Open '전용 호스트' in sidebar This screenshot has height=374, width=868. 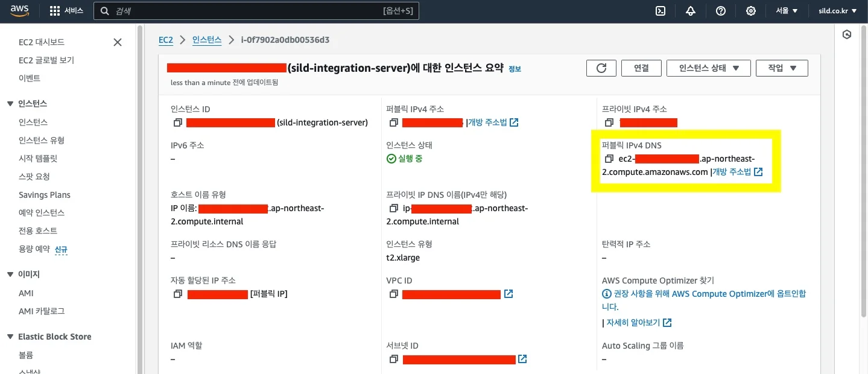point(38,231)
